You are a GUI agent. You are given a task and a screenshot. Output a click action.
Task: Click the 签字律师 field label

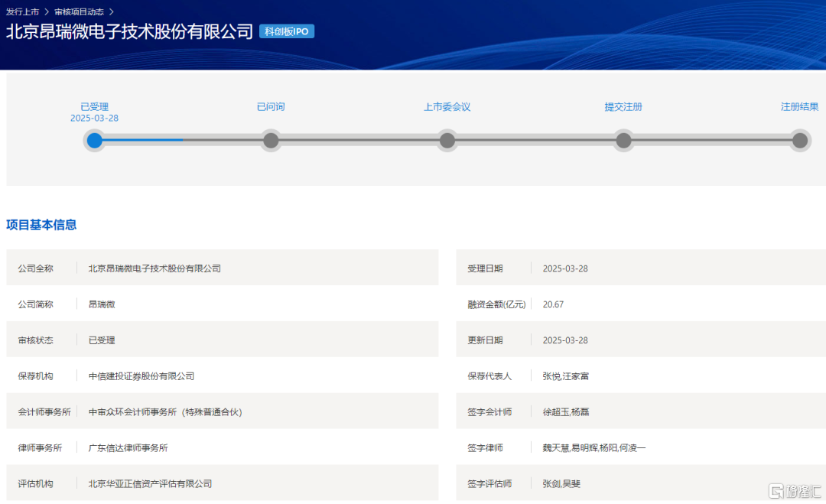point(485,447)
